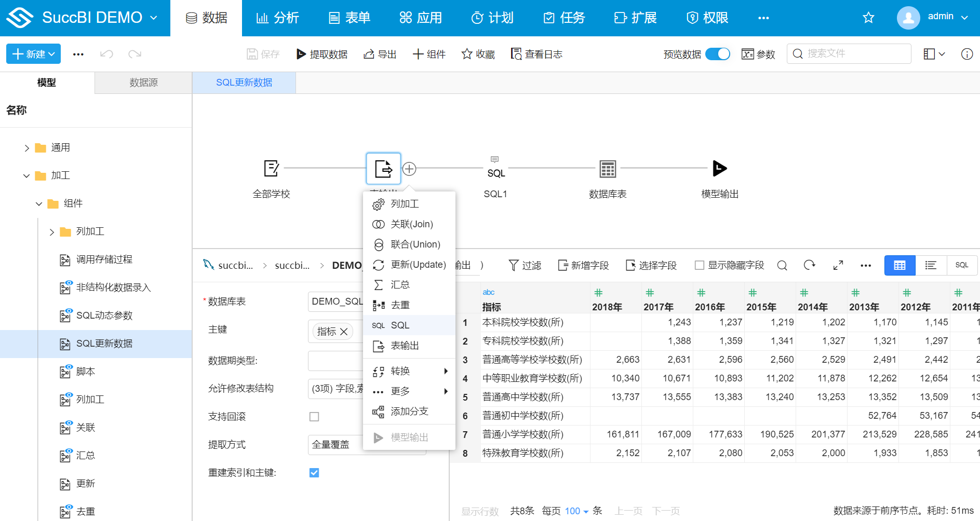The height and width of the screenshot is (521, 980).
Task: Click the refresh data icon
Action: 809,265
